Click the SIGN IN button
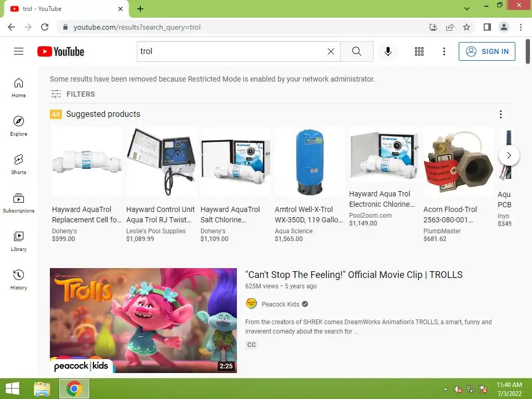 487,51
